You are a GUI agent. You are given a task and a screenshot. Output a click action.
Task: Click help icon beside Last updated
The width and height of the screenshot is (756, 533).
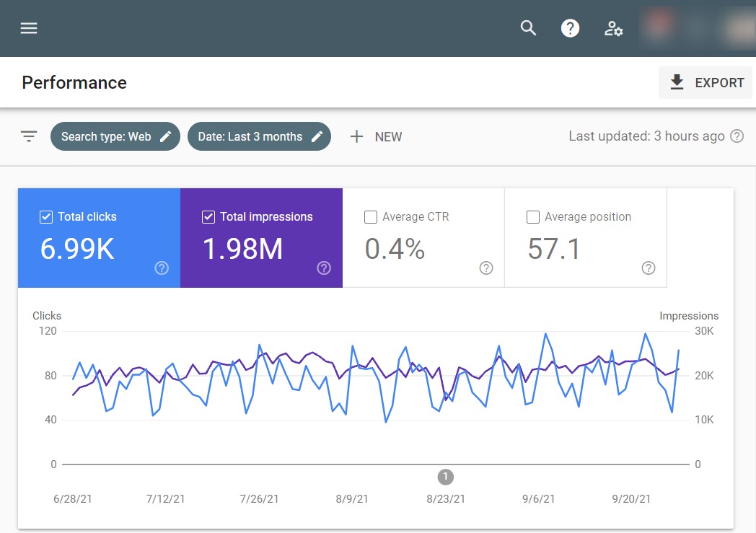[737, 136]
